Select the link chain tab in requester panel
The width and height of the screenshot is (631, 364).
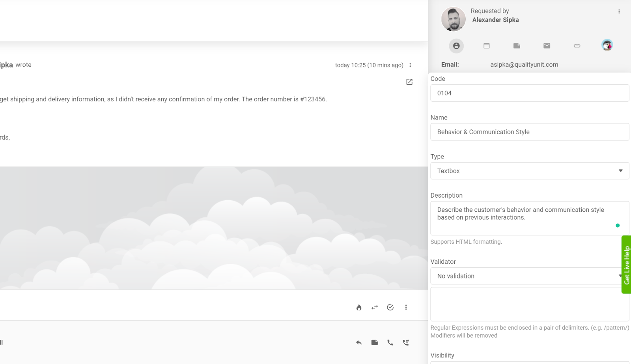pos(577,46)
